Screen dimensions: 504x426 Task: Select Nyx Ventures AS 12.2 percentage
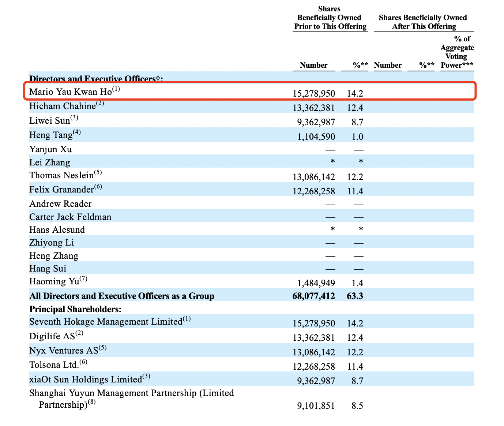coord(355,352)
